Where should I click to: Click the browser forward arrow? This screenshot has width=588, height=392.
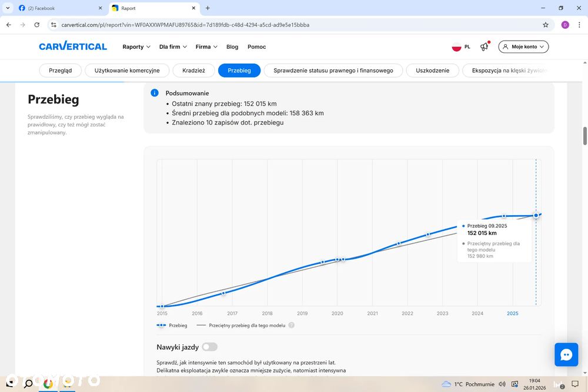pos(22,25)
